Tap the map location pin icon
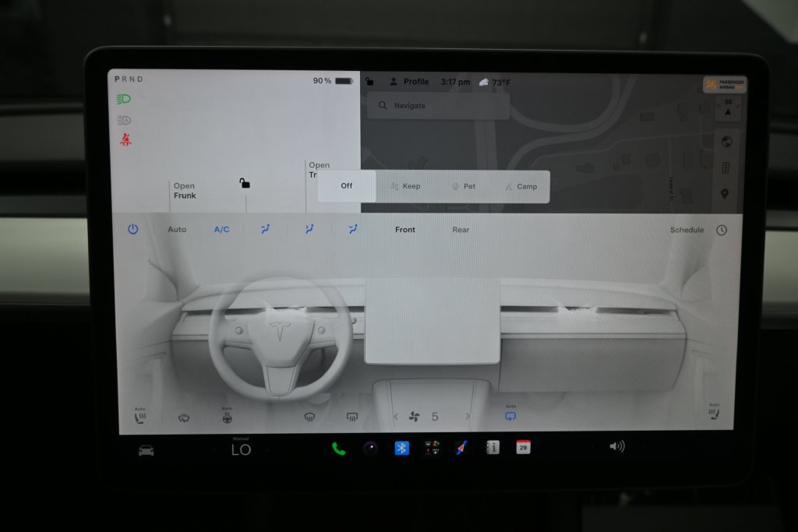Viewport: 798px width, 532px height. click(x=725, y=194)
